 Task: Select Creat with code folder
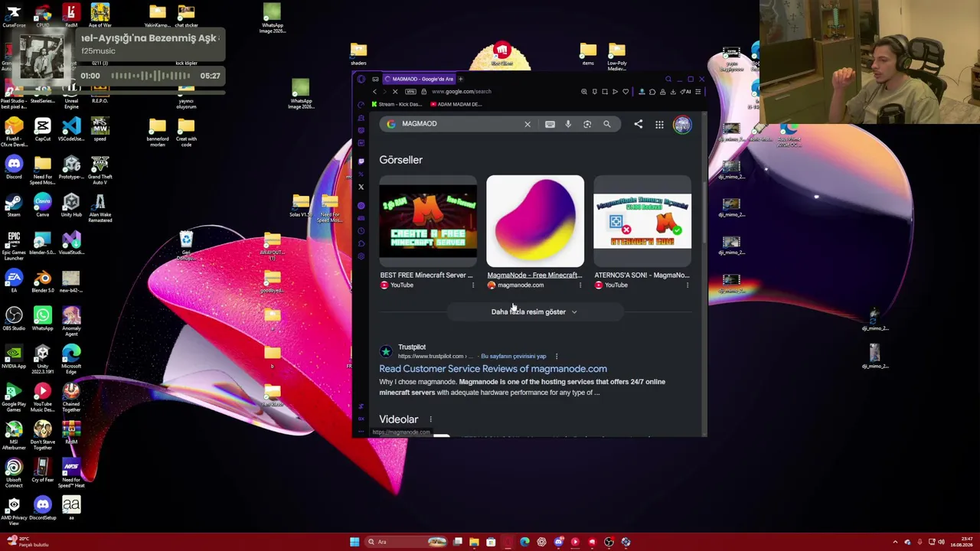[x=186, y=131]
